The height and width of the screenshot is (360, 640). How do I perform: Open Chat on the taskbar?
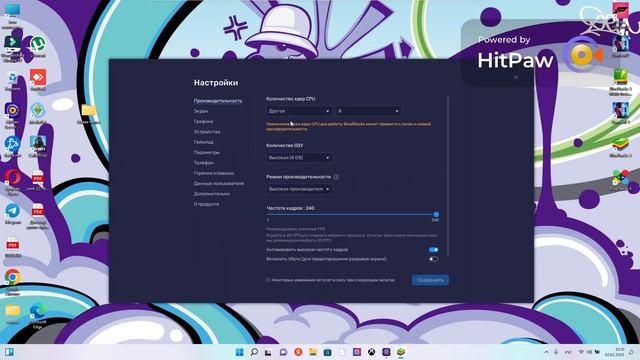(283, 352)
